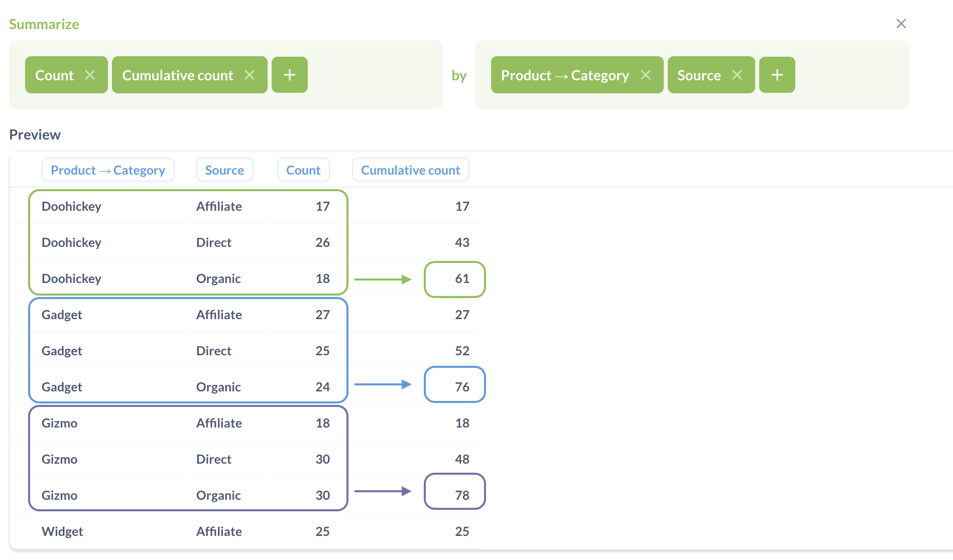The image size is (953, 560).
Task: Open the Product → Category grouping pill
Action: click(x=565, y=75)
